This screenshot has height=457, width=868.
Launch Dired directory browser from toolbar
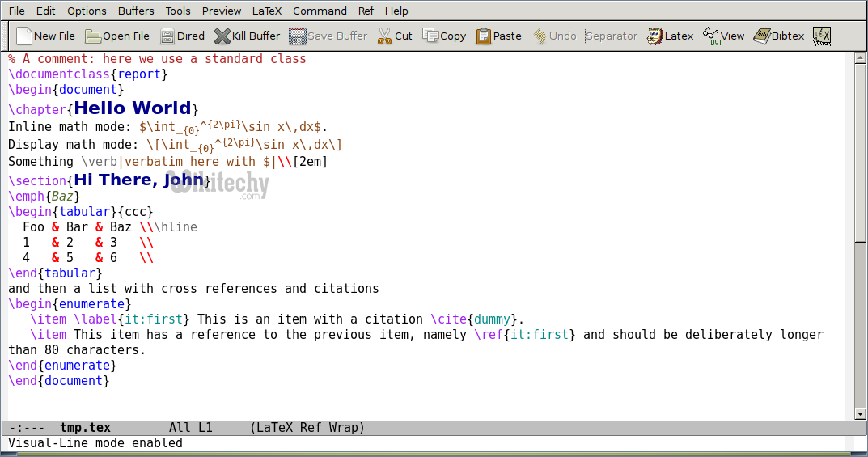click(x=167, y=36)
